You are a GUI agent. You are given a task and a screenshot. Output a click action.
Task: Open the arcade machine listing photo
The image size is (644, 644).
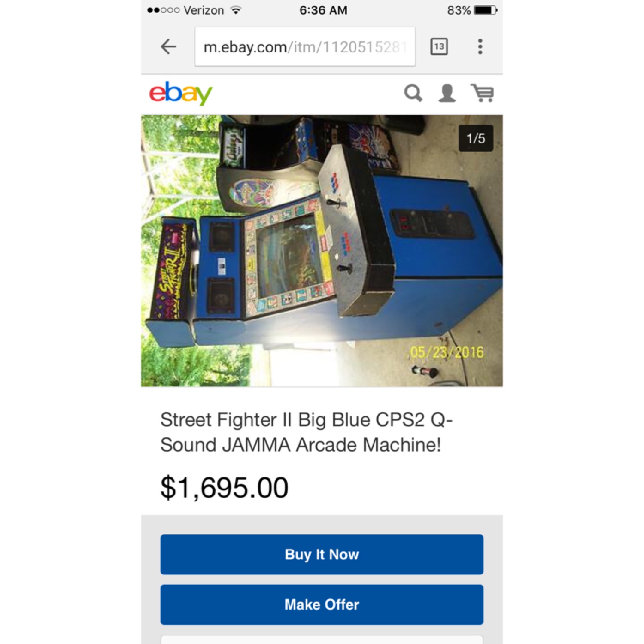tap(322, 251)
